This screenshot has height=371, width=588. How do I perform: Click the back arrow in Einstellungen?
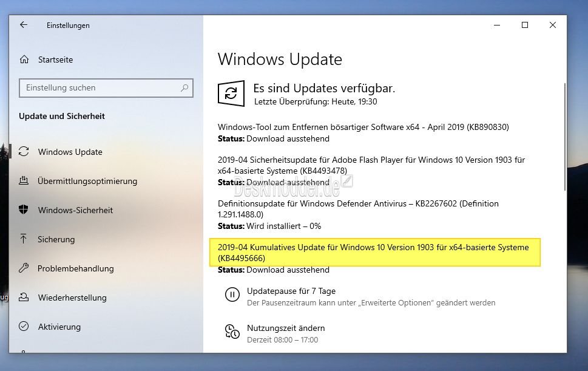(x=24, y=25)
